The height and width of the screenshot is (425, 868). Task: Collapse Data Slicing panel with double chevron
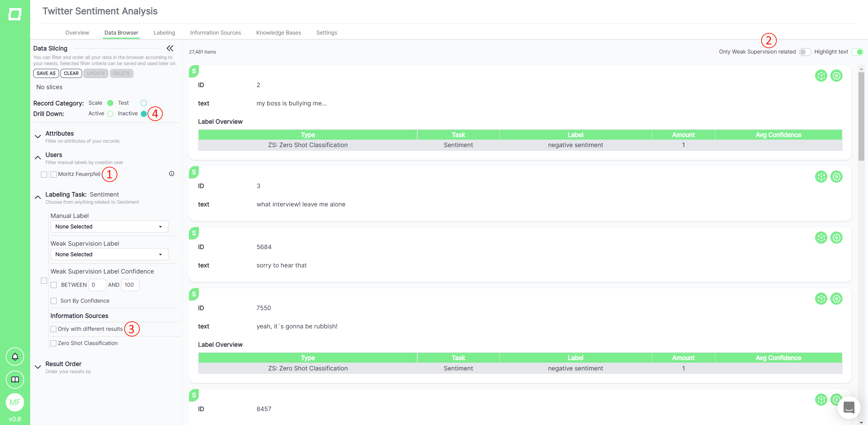[170, 48]
